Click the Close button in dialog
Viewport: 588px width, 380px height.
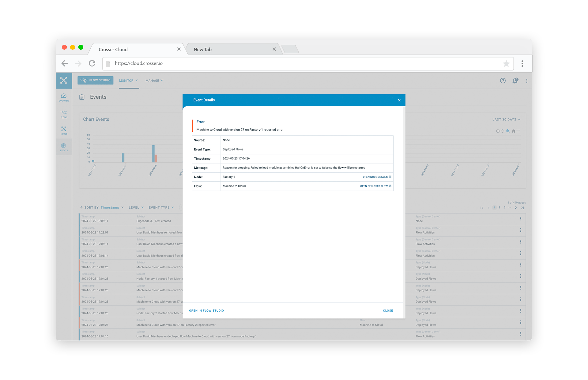click(388, 311)
